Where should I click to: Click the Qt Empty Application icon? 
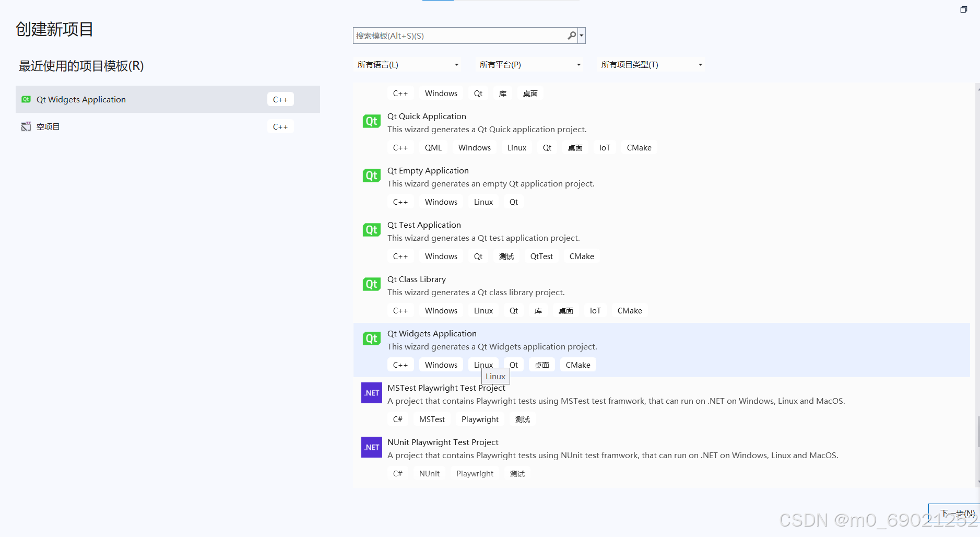pos(372,176)
